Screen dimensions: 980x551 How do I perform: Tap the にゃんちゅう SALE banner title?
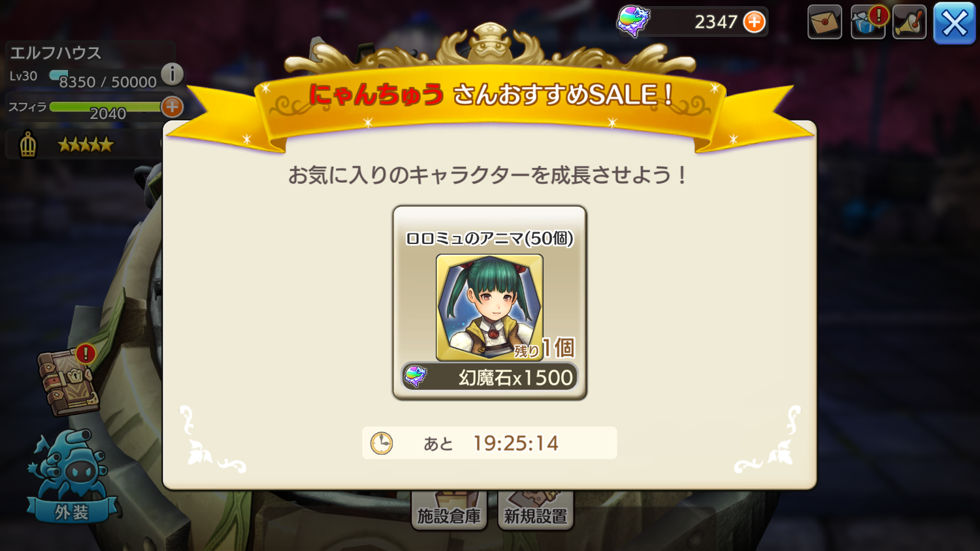pos(490,95)
